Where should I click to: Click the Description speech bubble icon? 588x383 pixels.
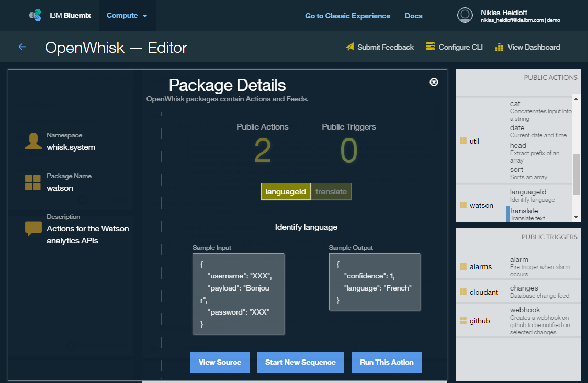click(33, 228)
